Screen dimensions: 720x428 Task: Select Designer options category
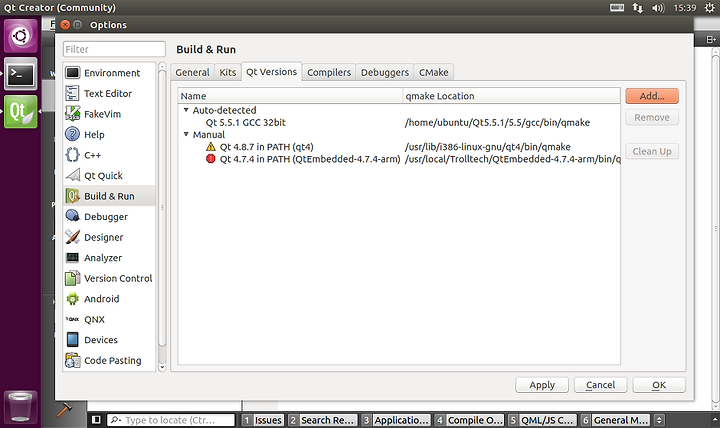109,237
